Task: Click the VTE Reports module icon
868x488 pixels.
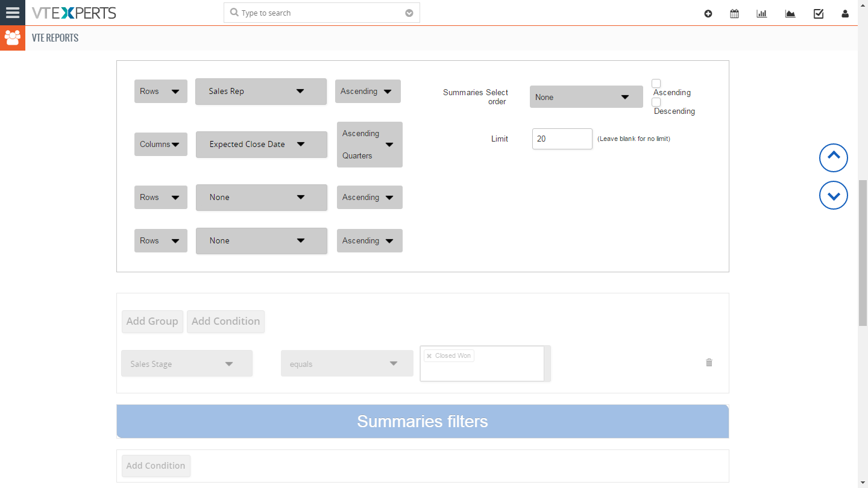Action: pos(13,38)
